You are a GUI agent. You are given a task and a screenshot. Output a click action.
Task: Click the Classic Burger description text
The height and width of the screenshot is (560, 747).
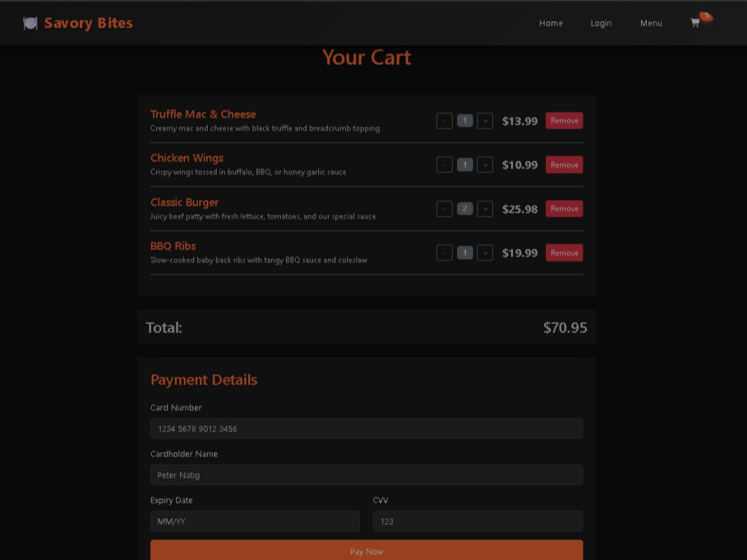tap(263, 217)
